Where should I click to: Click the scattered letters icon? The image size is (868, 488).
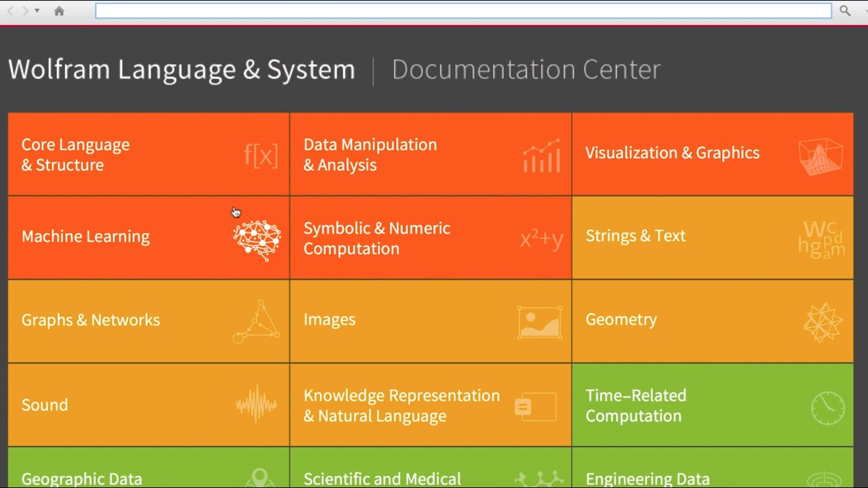(x=821, y=239)
